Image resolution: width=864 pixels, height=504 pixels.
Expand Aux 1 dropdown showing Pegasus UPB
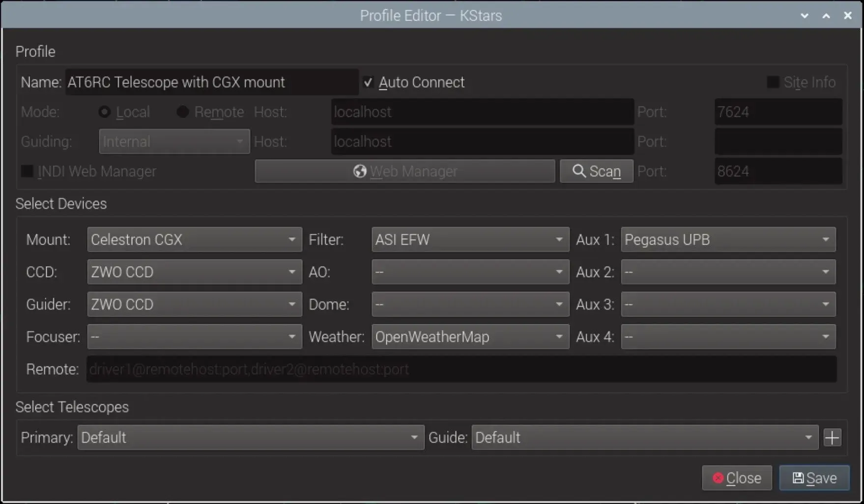[728, 240]
